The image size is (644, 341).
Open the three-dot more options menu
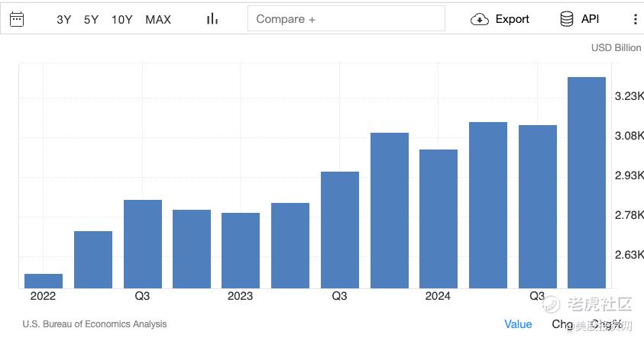(635, 19)
